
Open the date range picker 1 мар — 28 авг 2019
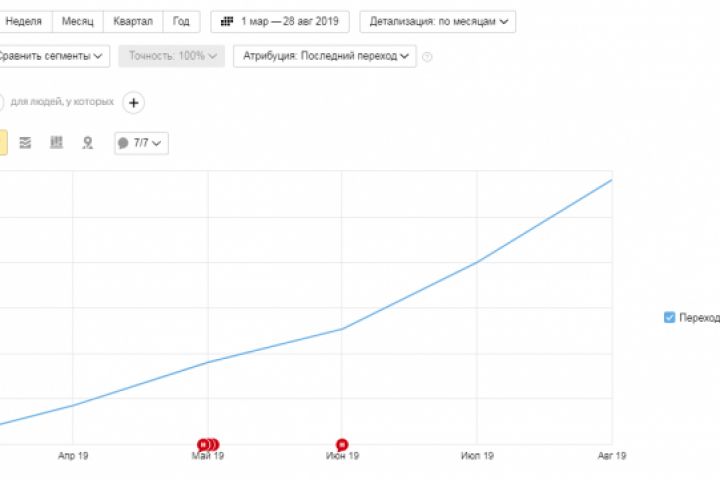point(280,22)
